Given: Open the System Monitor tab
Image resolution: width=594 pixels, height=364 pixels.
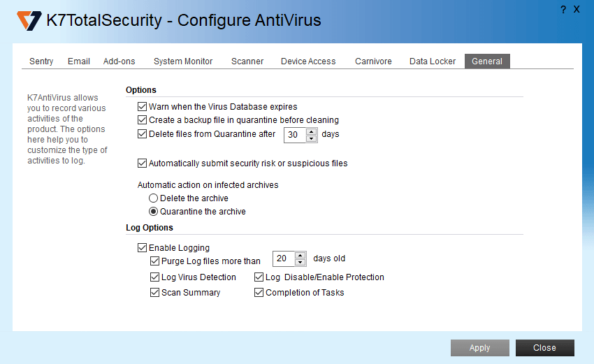Looking at the screenshot, I should point(183,61).
